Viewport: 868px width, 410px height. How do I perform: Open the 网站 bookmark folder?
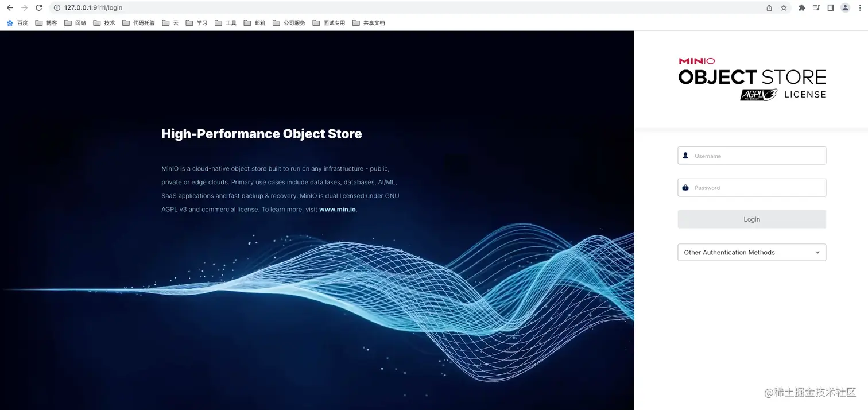point(75,23)
